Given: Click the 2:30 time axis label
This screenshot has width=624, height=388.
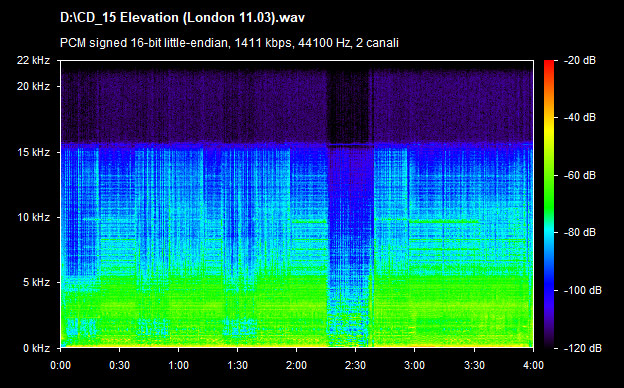Looking at the screenshot, I should coord(355,365).
